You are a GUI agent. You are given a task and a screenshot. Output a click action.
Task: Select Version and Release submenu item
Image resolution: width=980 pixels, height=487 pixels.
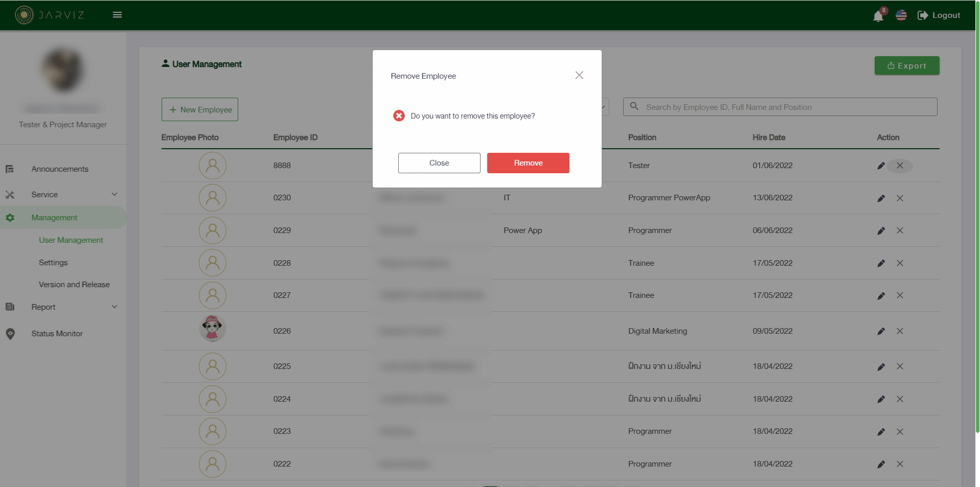(x=74, y=285)
